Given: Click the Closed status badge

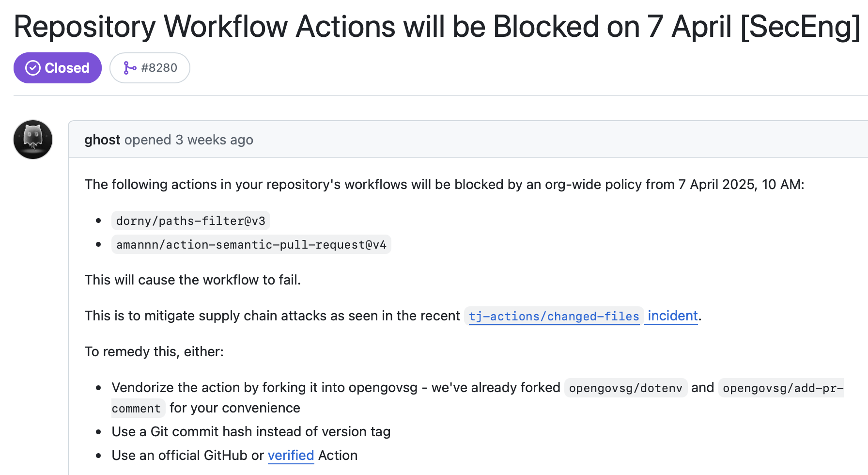Looking at the screenshot, I should [x=57, y=68].
